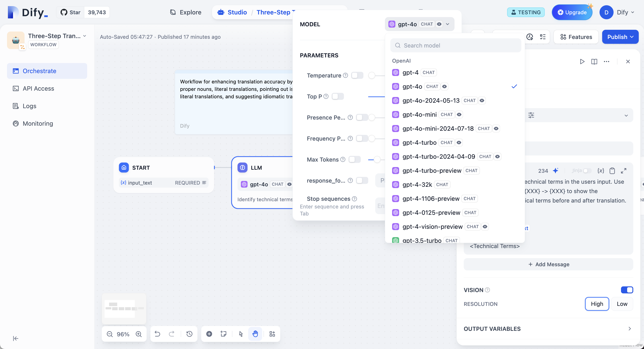Expand the Three-Step Tran... app menu
The width and height of the screenshot is (644, 349).
point(85,36)
